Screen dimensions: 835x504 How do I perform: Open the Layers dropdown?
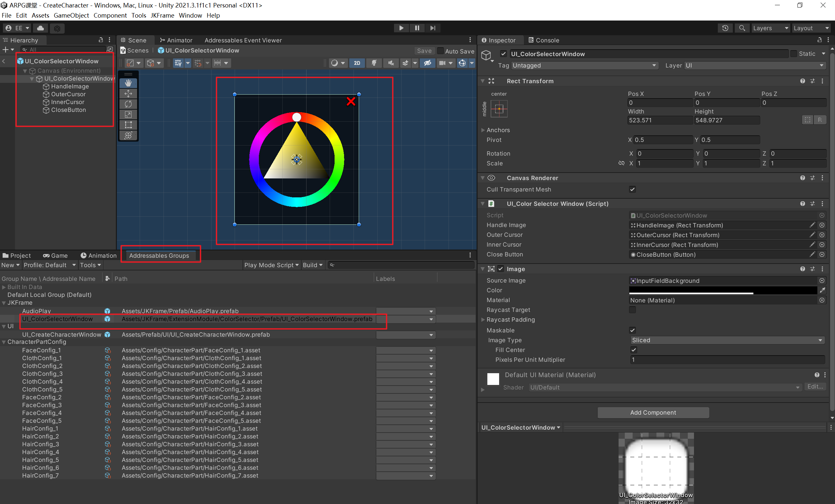pos(770,28)
